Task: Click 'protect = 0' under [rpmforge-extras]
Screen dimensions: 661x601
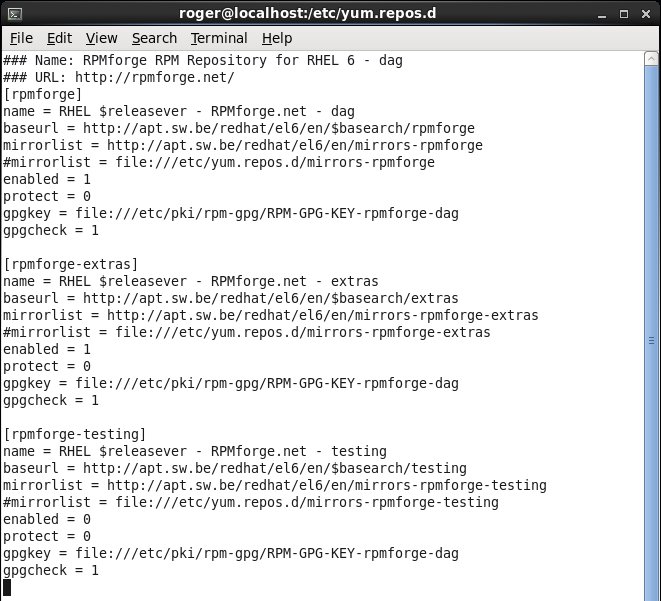Action: point(47,366)
